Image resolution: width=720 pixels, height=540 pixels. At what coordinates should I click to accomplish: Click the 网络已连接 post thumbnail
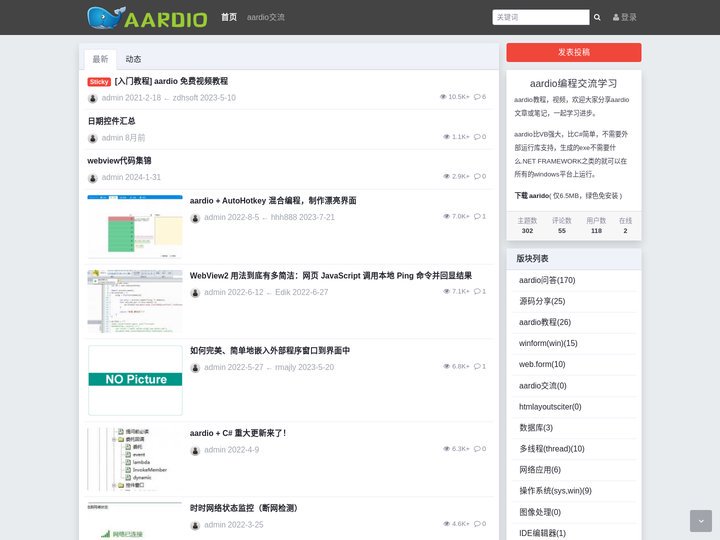click(x=135, y=521)
